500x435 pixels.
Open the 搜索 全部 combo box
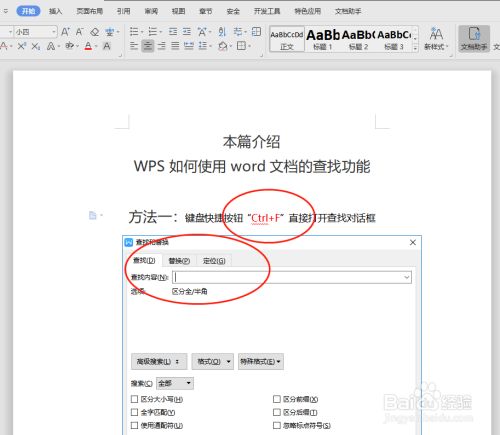pos(175,383)
